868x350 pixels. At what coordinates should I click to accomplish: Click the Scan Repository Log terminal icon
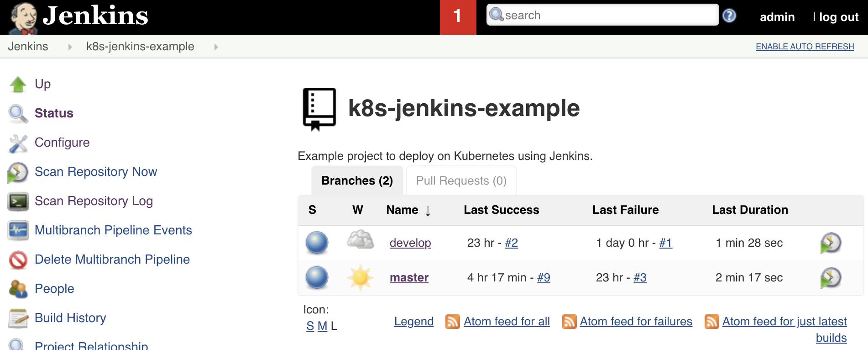[18, 202]
